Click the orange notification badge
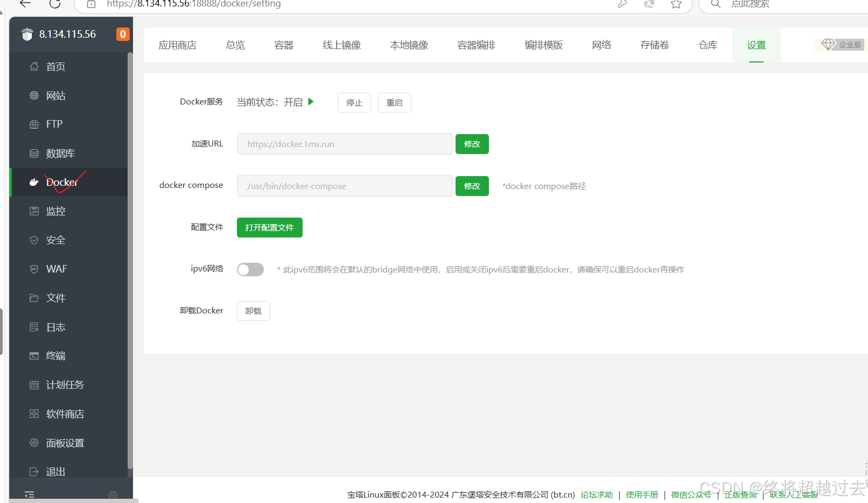The width and height of the screenshot is (868, 503). pos(123,34)
